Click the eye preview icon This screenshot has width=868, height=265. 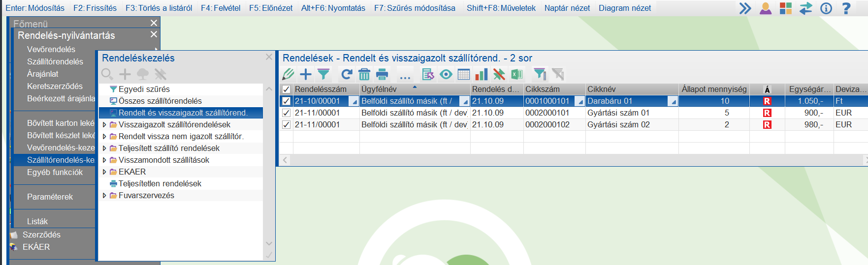(x=446, y=74)
